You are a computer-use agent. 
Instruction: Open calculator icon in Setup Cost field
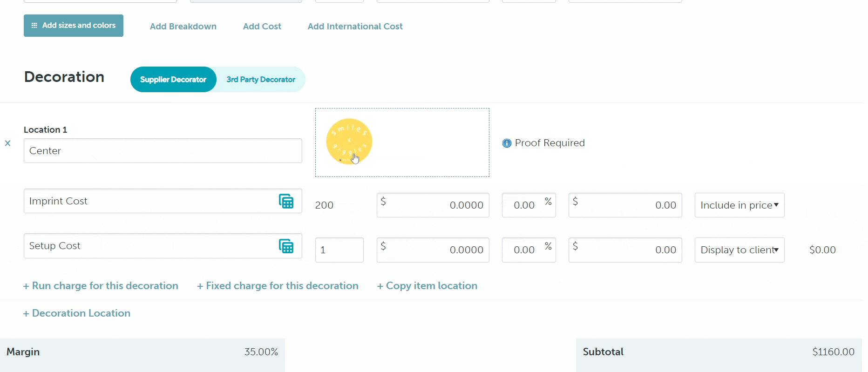(x=286, y=246)
